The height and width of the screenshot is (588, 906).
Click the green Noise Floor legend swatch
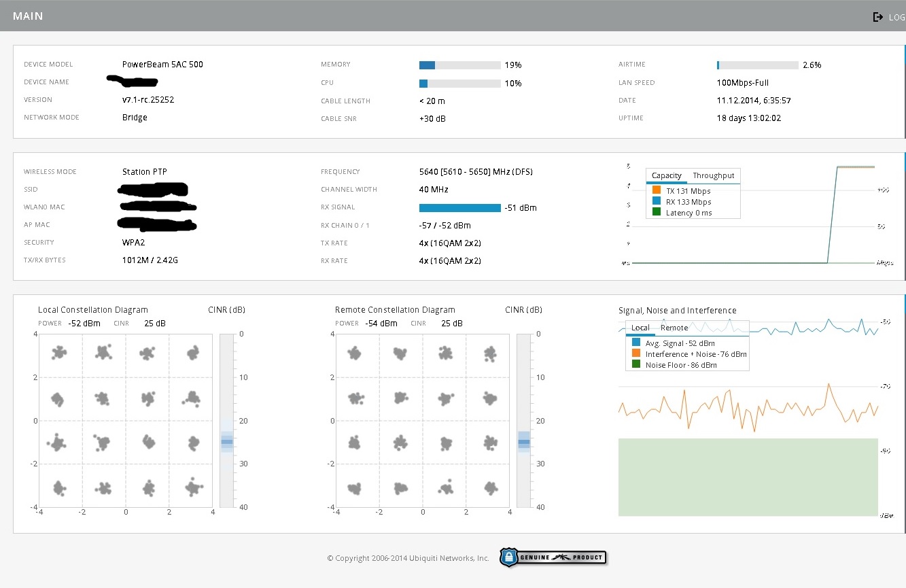[x=636, y=364]
